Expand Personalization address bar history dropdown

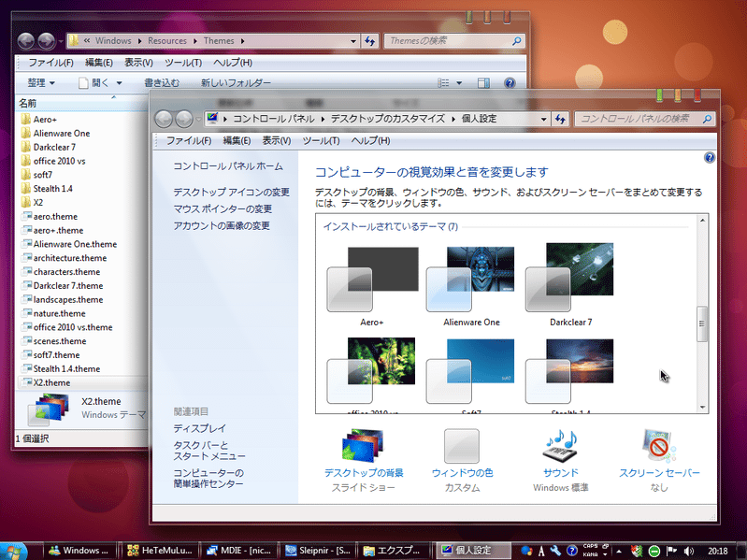coord(543,120)
